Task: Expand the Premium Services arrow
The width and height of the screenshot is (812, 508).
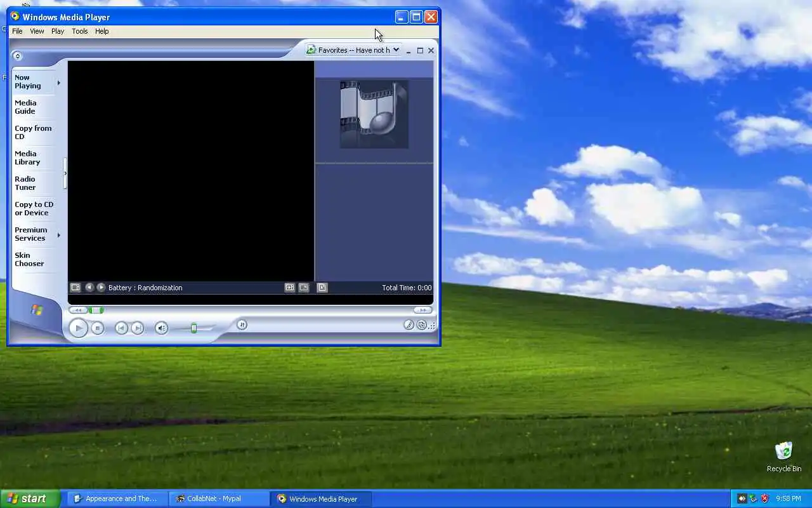Action: point(59,235)
